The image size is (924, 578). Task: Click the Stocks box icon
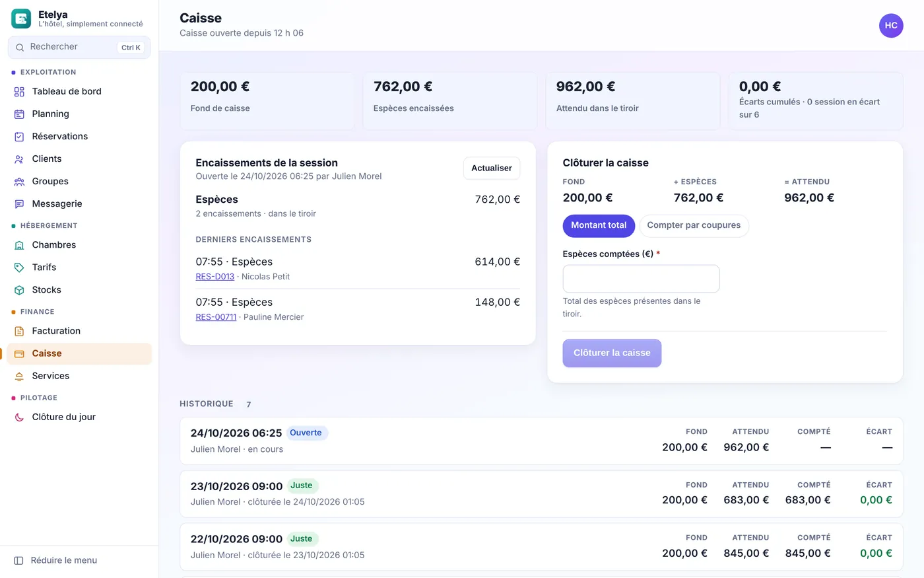point(19,290)
